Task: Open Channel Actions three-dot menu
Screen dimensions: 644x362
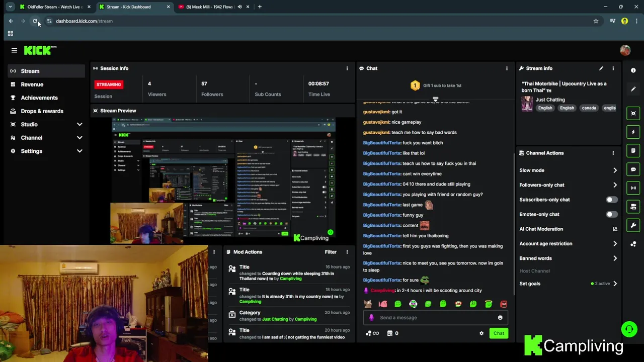Action: pos(613,153)
